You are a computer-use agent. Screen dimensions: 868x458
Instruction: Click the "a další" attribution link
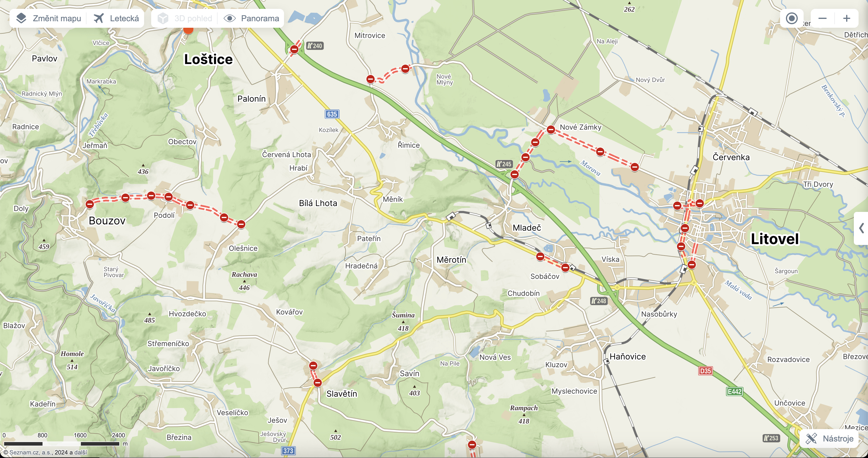pos(78,453)
